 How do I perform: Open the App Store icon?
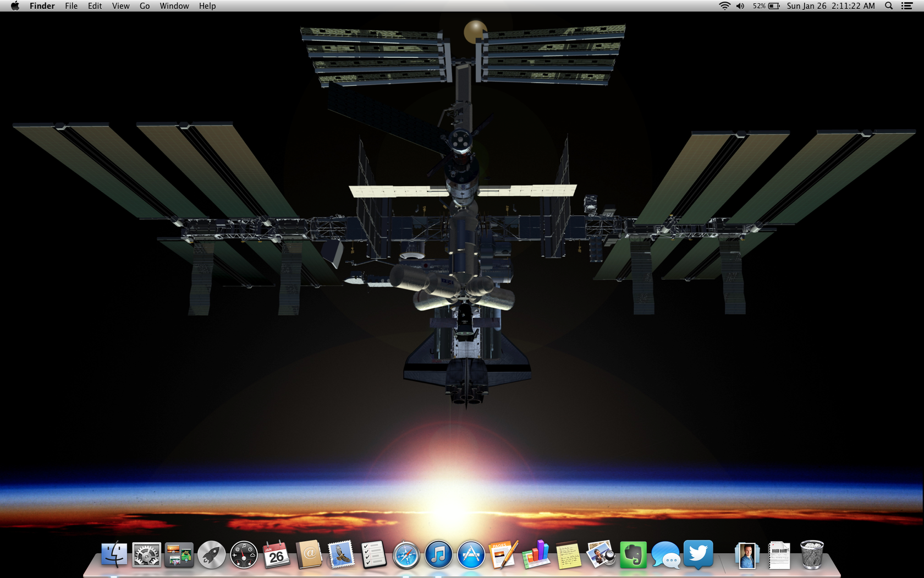[471, 554]
